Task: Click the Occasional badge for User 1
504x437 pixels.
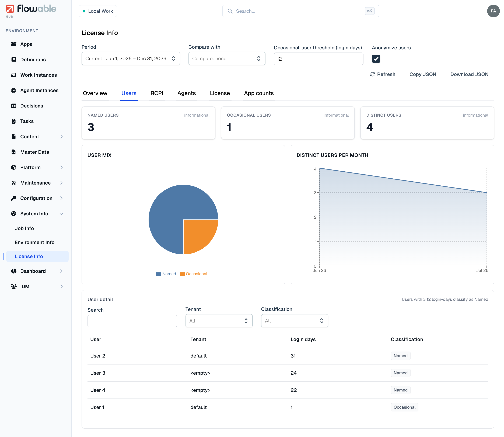Action: click(x=404, y=407)
